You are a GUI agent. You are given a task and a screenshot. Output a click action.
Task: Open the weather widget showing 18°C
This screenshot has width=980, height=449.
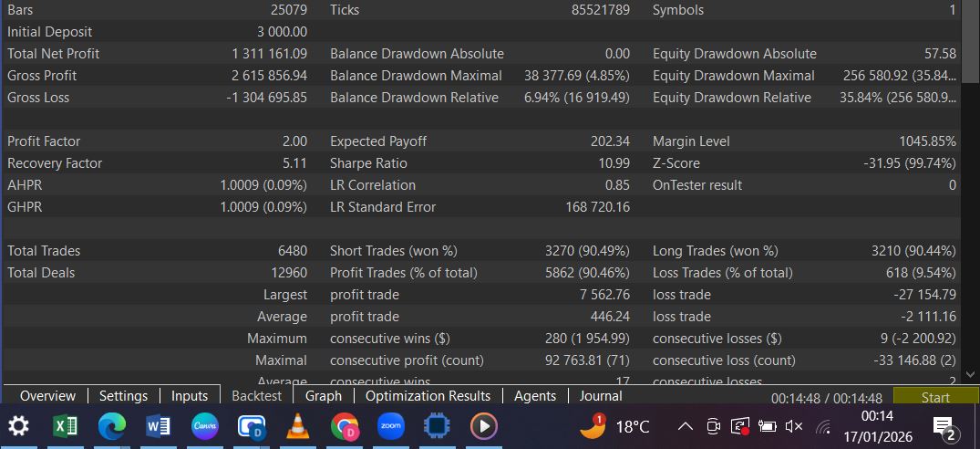tap(615, 426)
